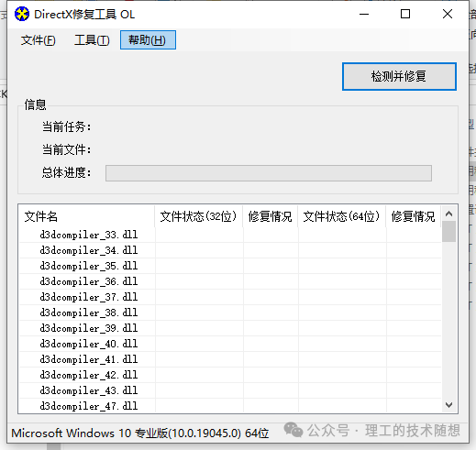The image size is (476, 450).
Task: Click the 总体进度 progress bar
Action: [269, 173]
